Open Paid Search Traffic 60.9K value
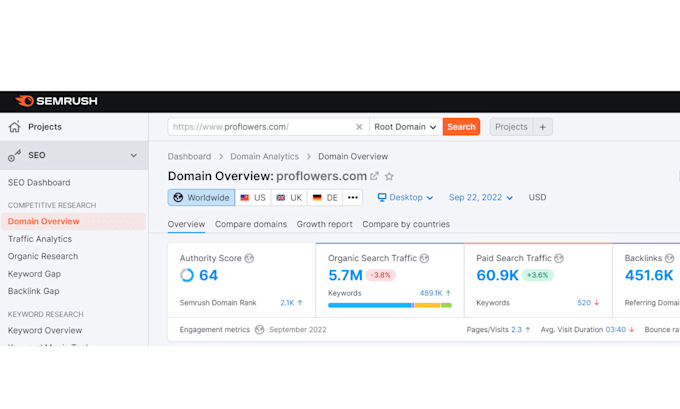The height and width of the screenshot is (409, 680). 497,275
